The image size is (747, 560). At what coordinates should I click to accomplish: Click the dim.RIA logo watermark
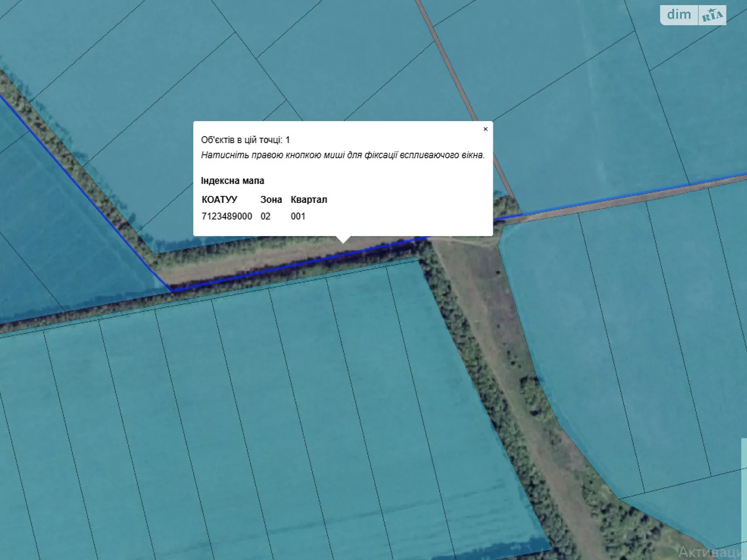[693, 15]
